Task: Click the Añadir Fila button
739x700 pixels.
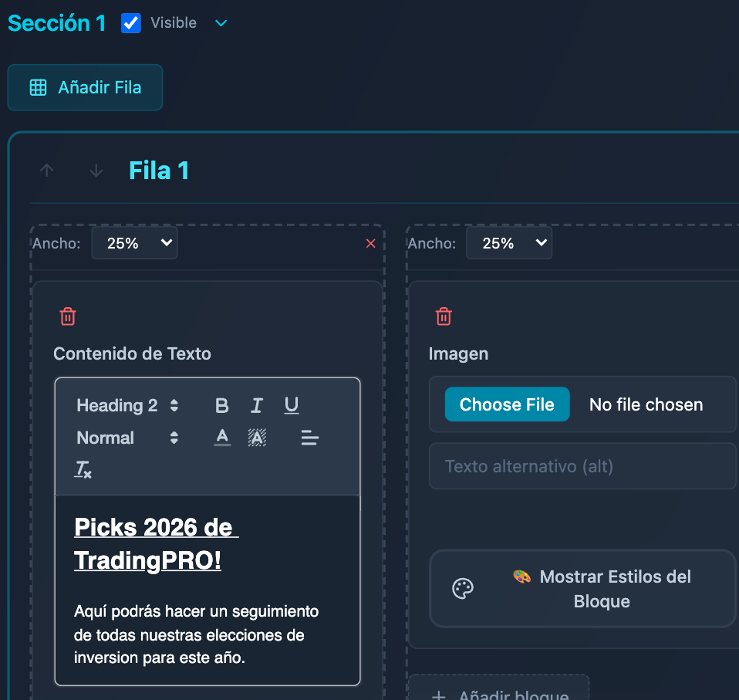Action: 85,87
